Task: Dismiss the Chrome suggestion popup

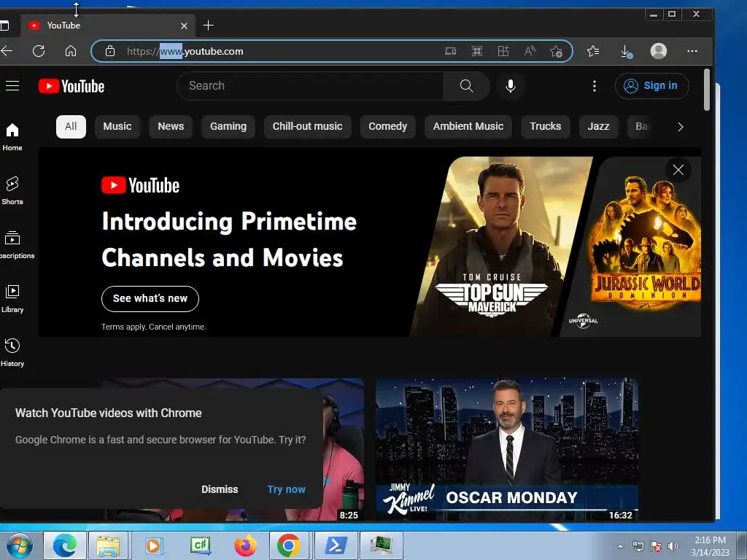Action: click(220, 489)
